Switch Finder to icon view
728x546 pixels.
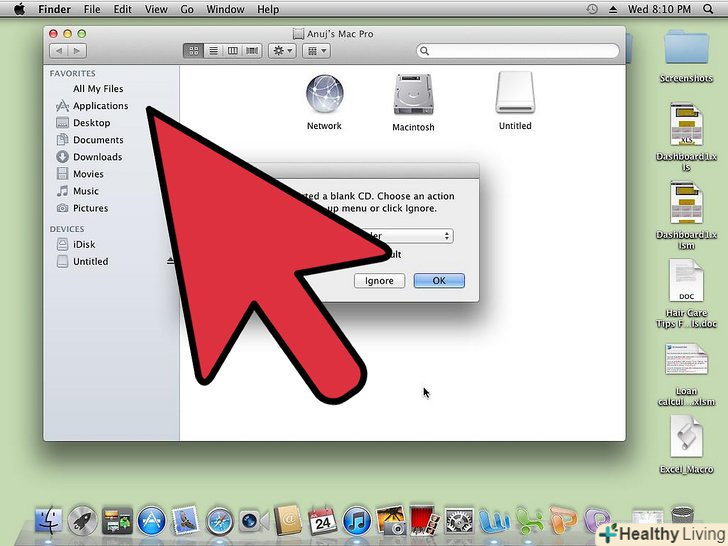(x=194, y=51)
